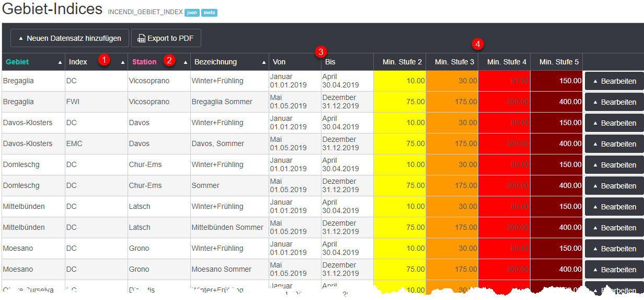The height and width of the screenshot is (300, 644).
Task: Sort by the Index column arrow
Action: [123, 62]
